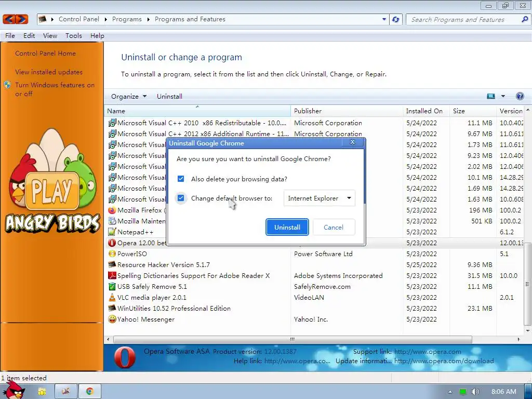Open the File menu
The image size is (532, 399).
(x=10, y=36)
